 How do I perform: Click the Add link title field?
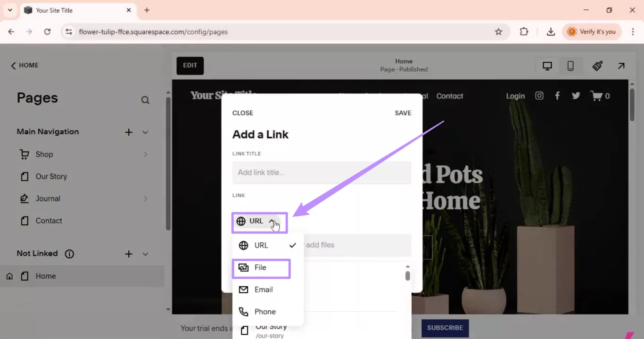pos(322,173)
